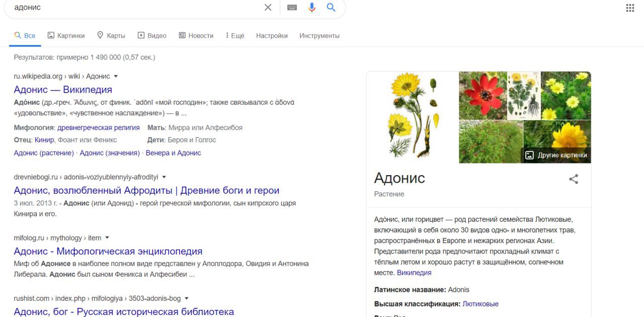Click the mifolog.ru › mythology › item breadcrumb
The image size is (644, 317).
point(57,238)
